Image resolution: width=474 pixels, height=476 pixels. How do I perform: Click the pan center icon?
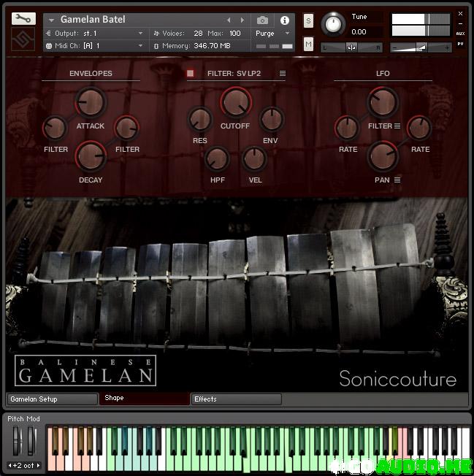click(x=351, y=47)
